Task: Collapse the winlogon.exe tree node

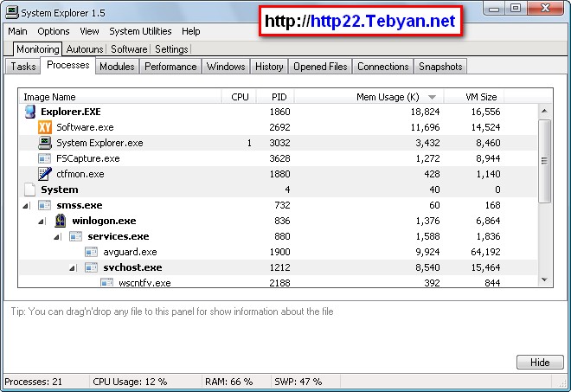Action: click(x=42, y=222)
